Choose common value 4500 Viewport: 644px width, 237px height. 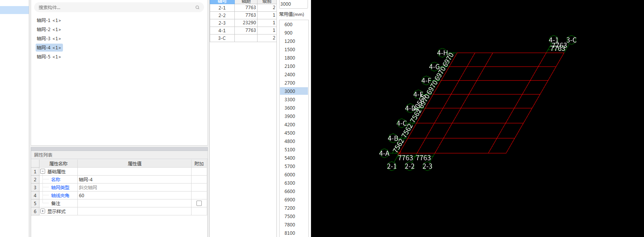point(294,133)
